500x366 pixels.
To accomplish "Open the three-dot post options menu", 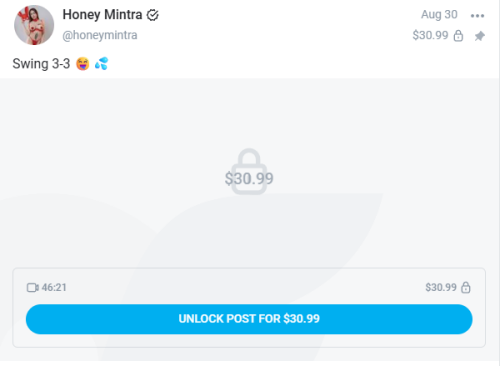I will pyautogui.click(x=477, y=16).
